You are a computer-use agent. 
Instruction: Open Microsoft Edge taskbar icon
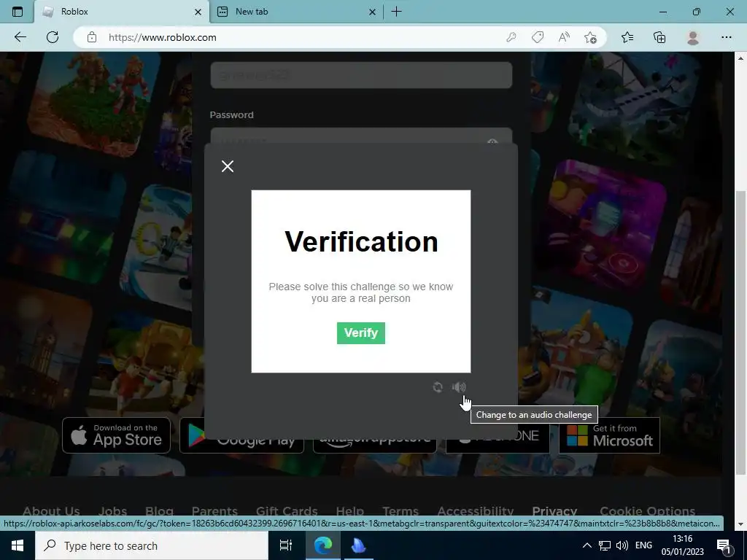(322, 545)
